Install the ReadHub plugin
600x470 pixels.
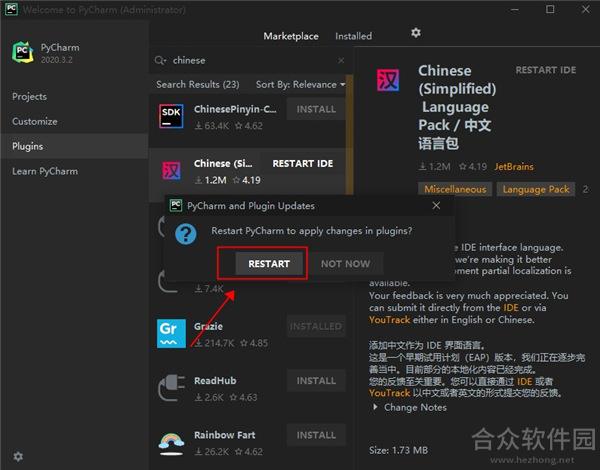click(316, 381)
